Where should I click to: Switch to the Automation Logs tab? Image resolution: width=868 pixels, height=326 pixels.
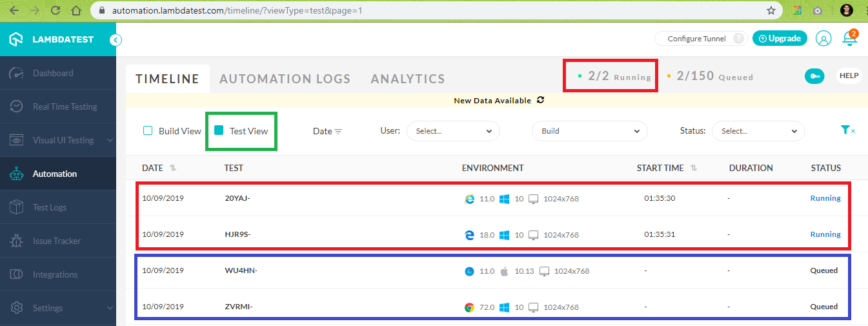pos(285,79)
